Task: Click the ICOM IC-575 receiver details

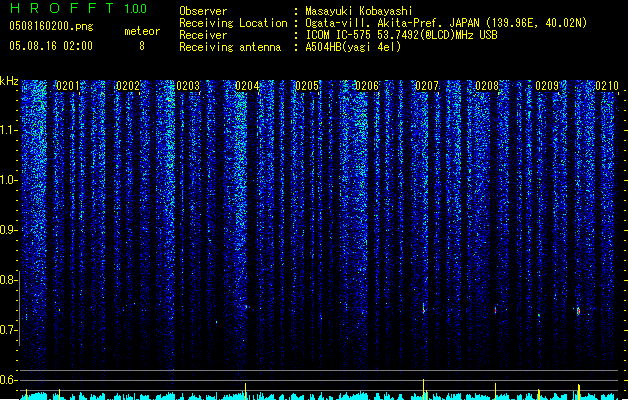Action: pyautogui.click(x=402, y=35)
